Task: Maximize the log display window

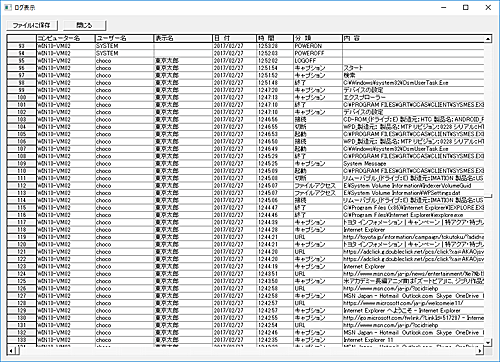Action: coord(466,7)
